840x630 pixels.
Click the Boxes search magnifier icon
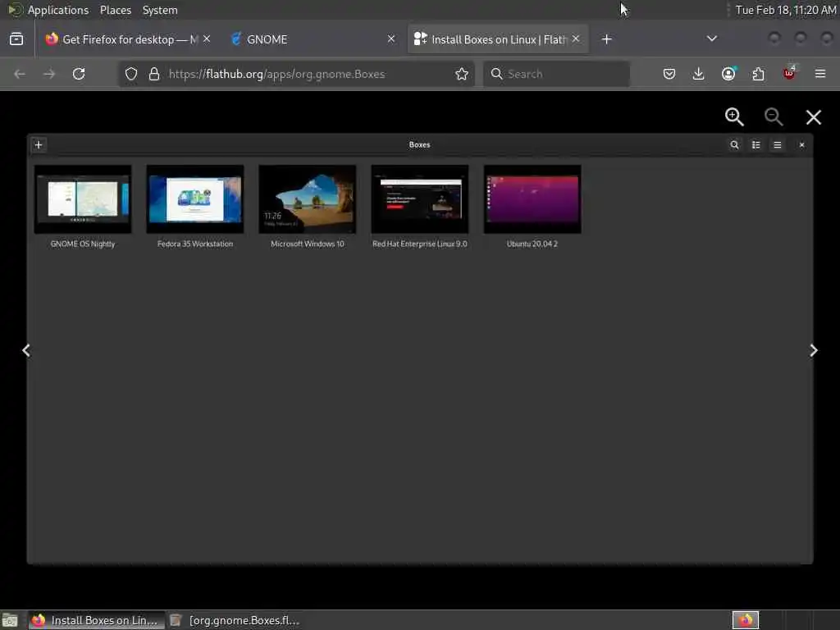pyautogui.click(x=734, y=144)
